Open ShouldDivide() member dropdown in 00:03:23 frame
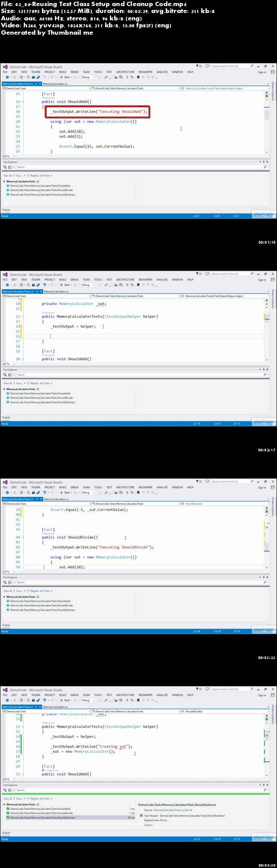This screenshot has height=868, width=277. coord(225,504)
